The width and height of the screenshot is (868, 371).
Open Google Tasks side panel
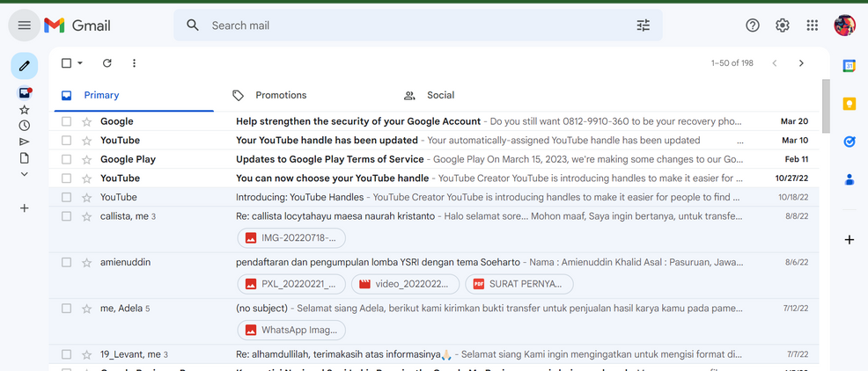[x=850, y=142]
